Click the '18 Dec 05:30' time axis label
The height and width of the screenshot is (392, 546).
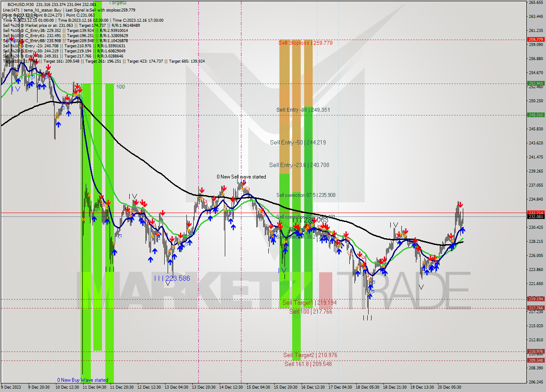pos(367,387)
